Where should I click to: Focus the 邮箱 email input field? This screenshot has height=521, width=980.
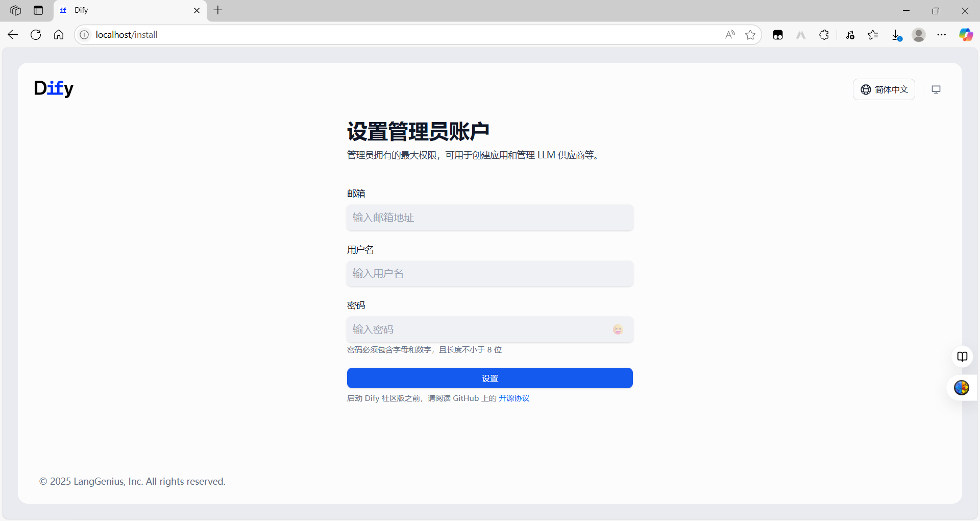tap(490, 218)
